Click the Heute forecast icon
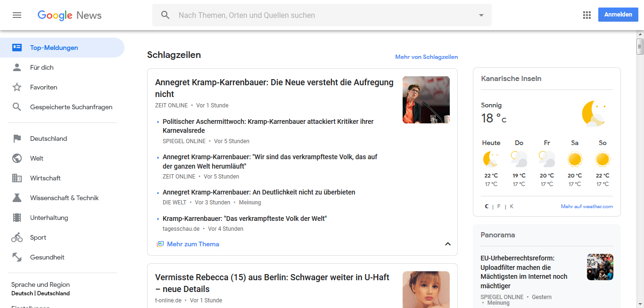The width and height of the screenshot is (644, 308). (x=491, y=159)
